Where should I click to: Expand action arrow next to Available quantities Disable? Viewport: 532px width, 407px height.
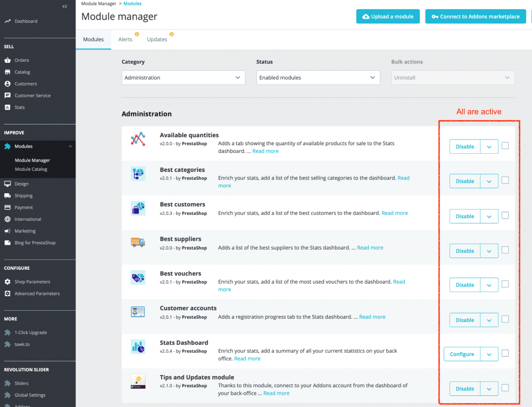click(489, 146)
